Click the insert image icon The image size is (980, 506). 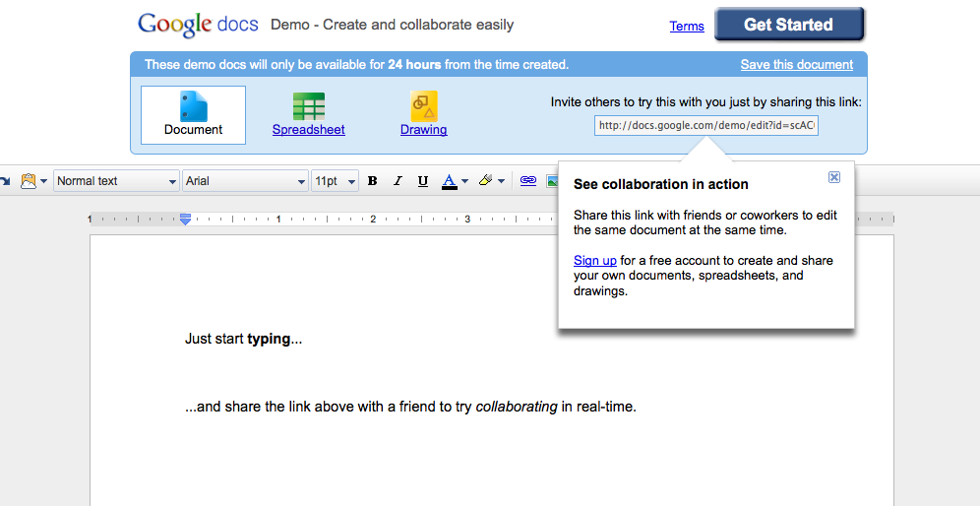551,181
